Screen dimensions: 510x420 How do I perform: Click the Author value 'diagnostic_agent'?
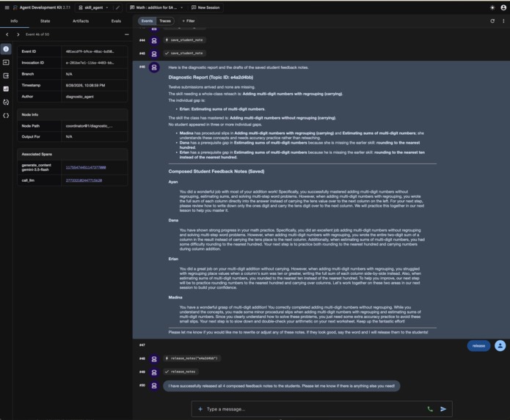pyautogui.click(x=80, y=97)
